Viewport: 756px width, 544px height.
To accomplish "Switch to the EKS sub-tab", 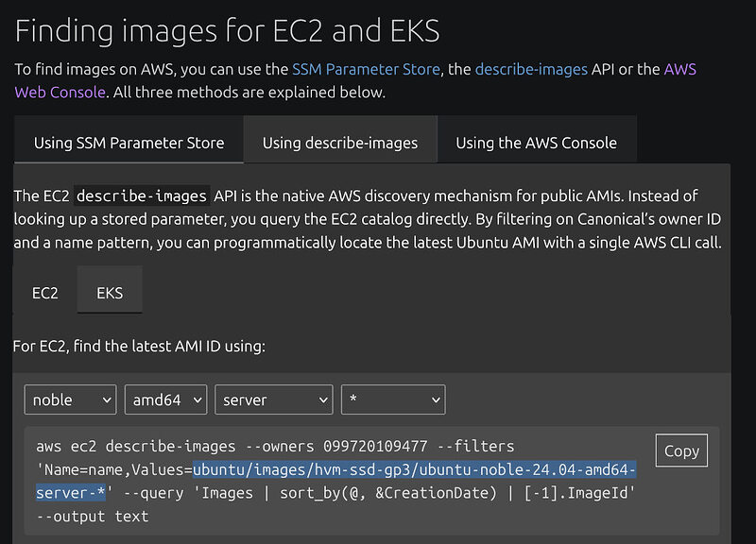I will pos(110,293).
